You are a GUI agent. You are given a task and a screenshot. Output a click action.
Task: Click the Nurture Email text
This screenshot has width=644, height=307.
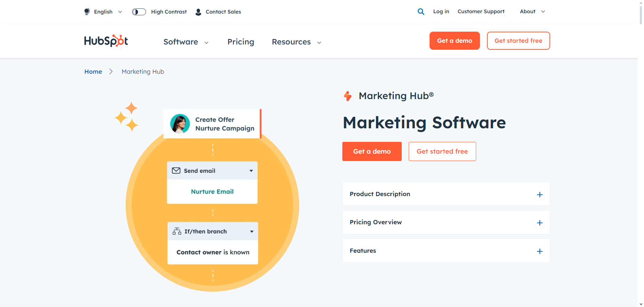[x=212, y=192]
